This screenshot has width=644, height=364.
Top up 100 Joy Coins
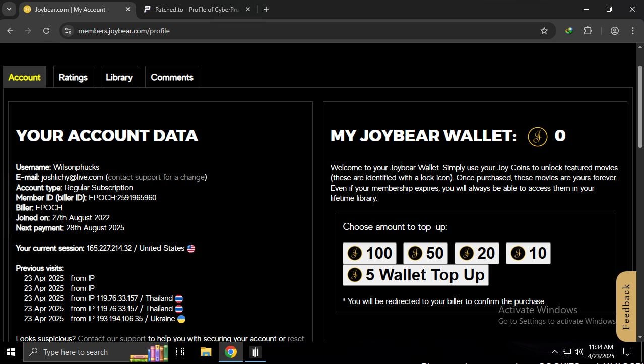pyautogui.click(x=369, y=253)
